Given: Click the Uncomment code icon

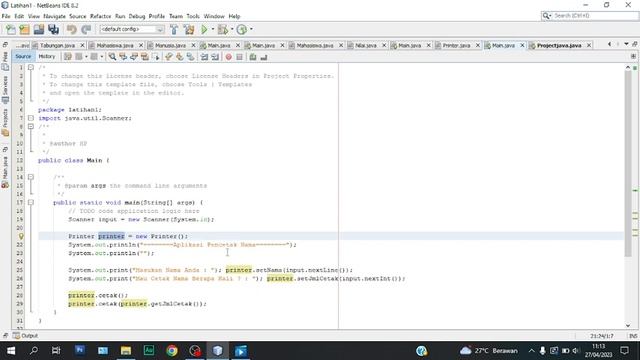Looking at the screenshot, I should [x=264, y=57].
